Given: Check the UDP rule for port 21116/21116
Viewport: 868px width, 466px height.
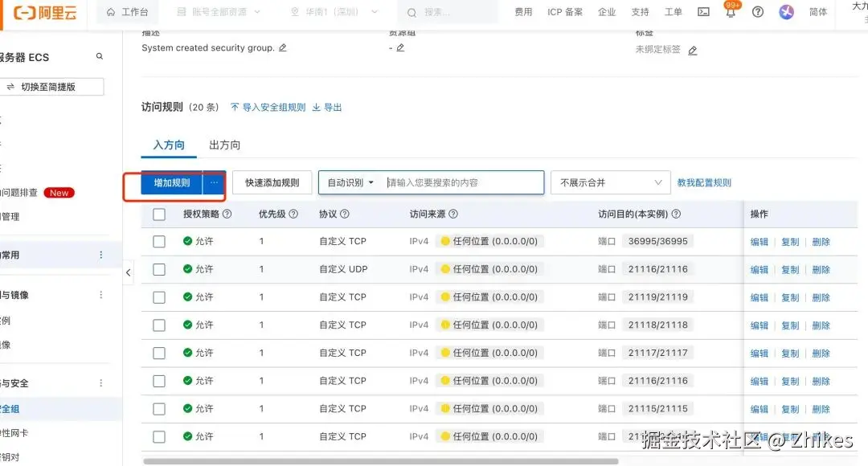Looking at the screenshot, I should pyautogui.click(x=159, y=269).
